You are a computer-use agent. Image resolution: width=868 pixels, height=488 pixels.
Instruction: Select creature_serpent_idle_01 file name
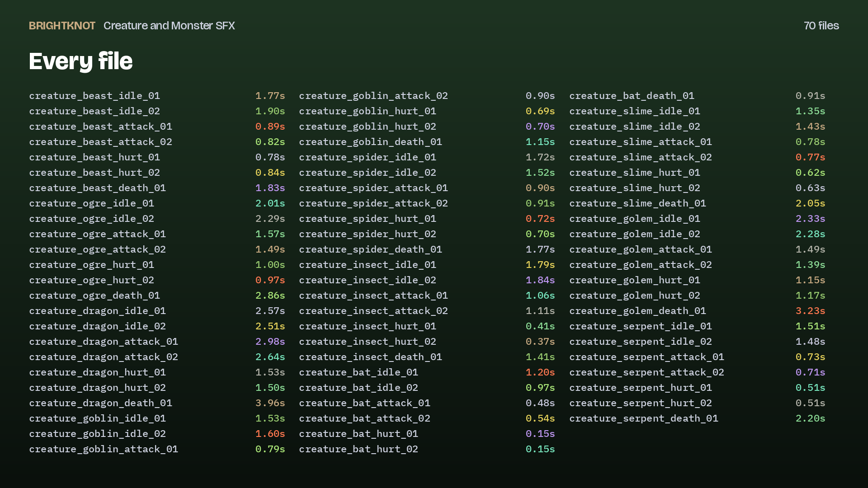pos(641,326)
